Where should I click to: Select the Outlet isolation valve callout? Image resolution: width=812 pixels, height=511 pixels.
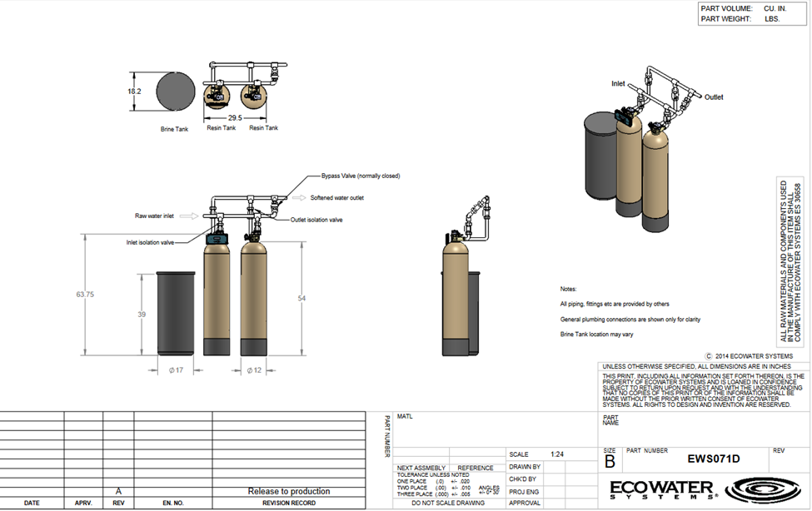pos(316,220)
